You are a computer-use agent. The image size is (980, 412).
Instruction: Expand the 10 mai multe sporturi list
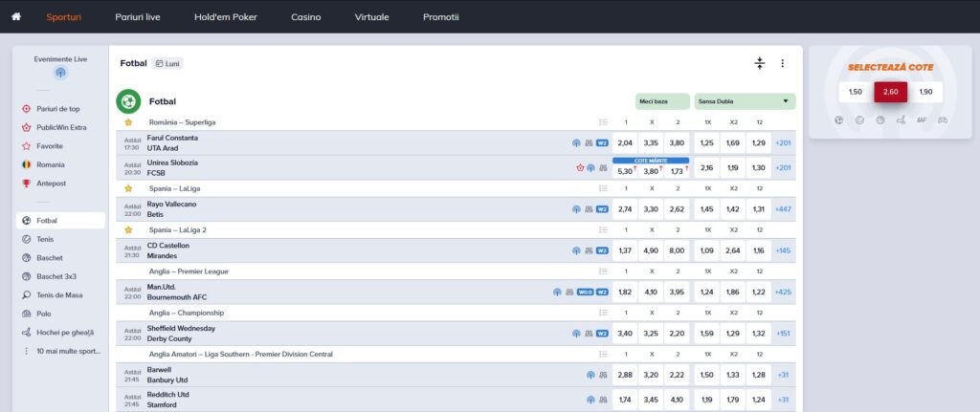tap(59, 351)
